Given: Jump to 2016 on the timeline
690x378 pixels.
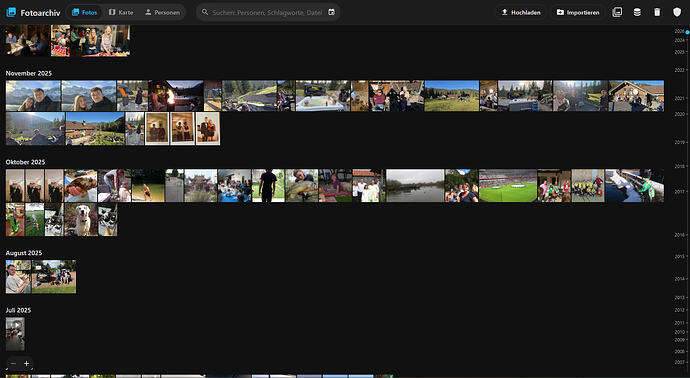Looking at the screenshot, I should coord(679,235).
